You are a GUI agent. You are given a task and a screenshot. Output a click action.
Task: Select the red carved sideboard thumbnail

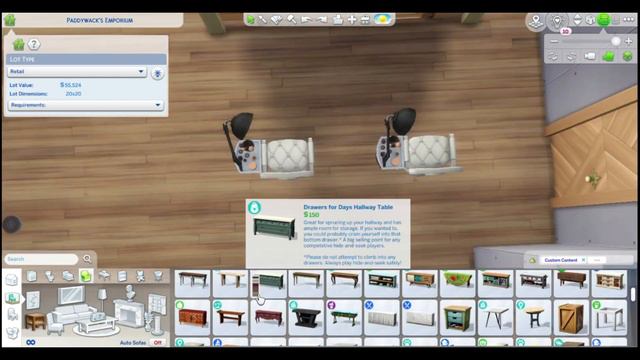pos(192,318)
